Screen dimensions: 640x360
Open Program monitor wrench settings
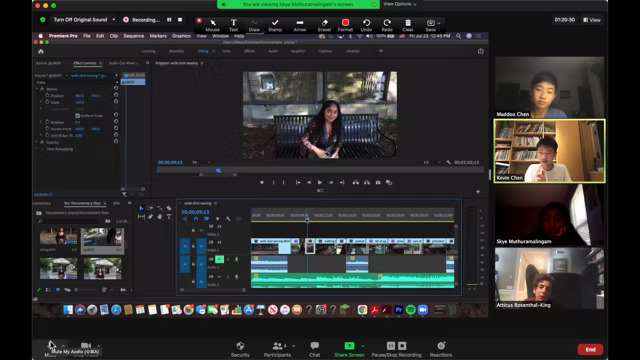point(449,162)
